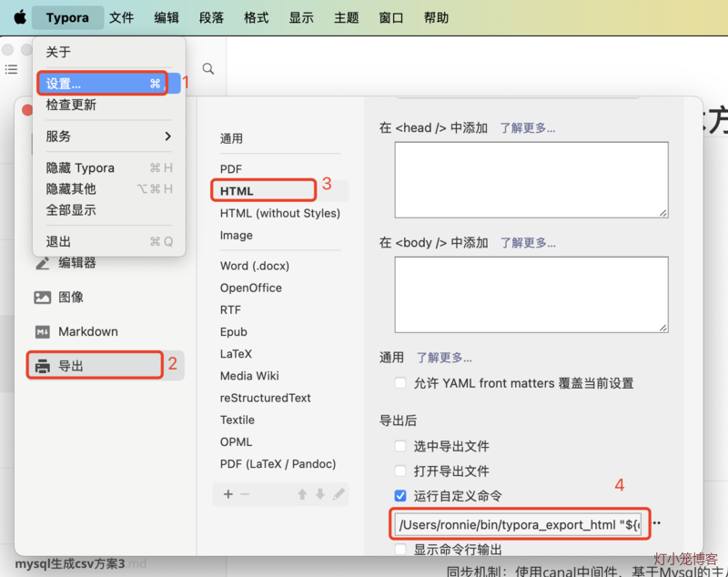This screenshot has height=577, width=728.
Task: Click 了解更多 link beside body section
Action: click(x=528, y=243)
